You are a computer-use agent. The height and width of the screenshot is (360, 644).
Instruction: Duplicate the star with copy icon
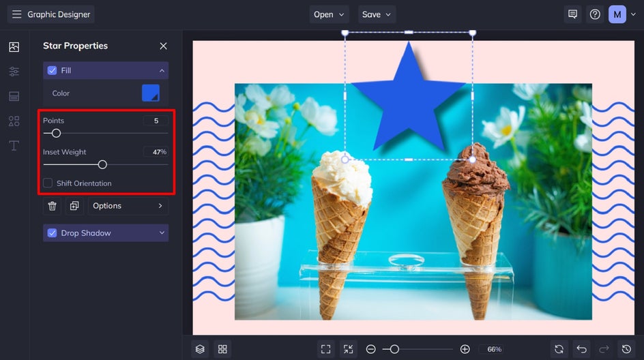click(x=74, y=206)
